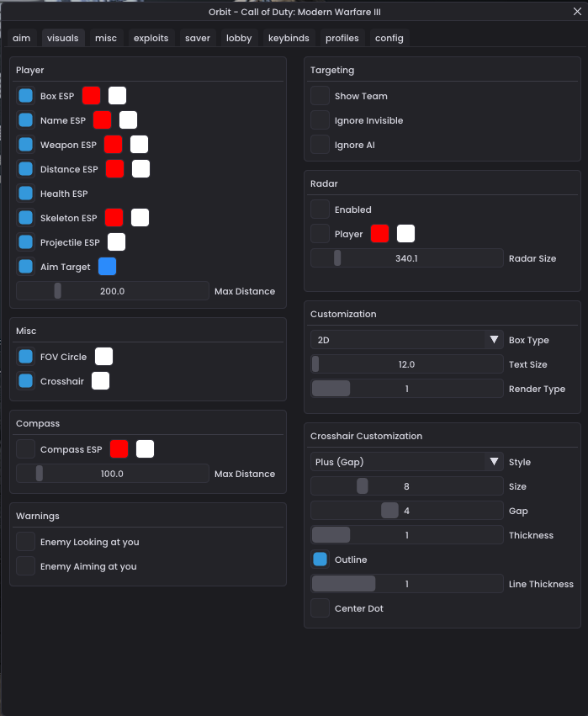This screenshot has width=588, height=716.
Task: Click the white Weapon ESP color swatch
Action: tap(140, 145)
